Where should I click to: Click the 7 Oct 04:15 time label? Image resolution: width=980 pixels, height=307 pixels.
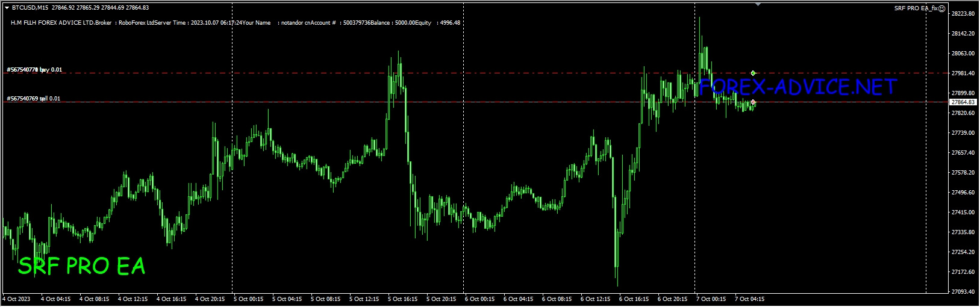pyautogui.click(x=749, y=299)
